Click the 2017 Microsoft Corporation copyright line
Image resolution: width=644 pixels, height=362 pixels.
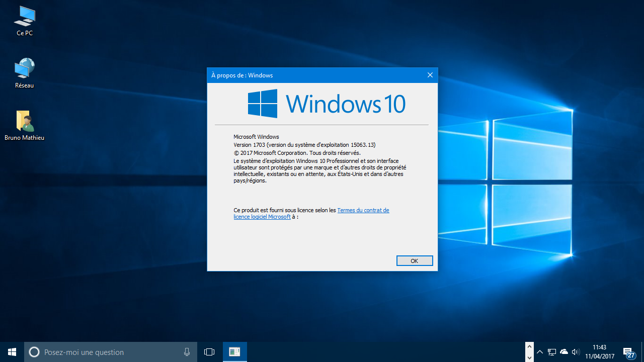pyautogui.click(x=297, y=153)
